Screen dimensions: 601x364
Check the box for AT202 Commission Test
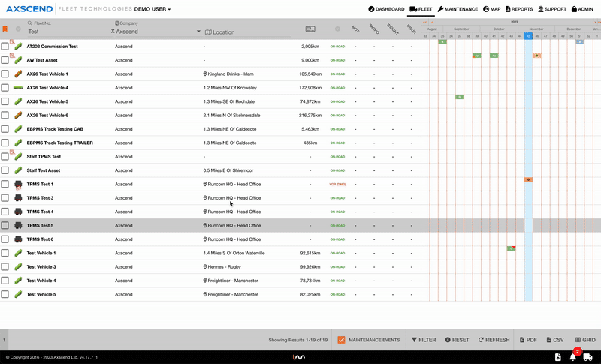click(x=5, y=46)
